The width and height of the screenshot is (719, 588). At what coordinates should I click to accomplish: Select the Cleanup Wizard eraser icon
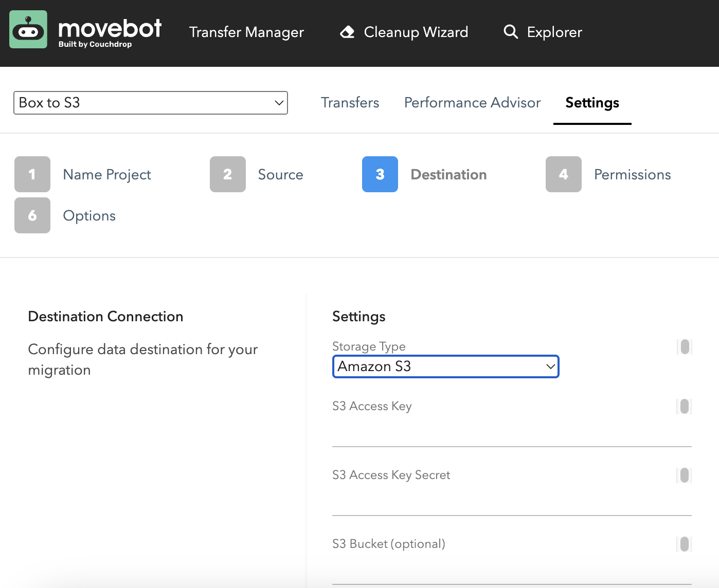347,32
